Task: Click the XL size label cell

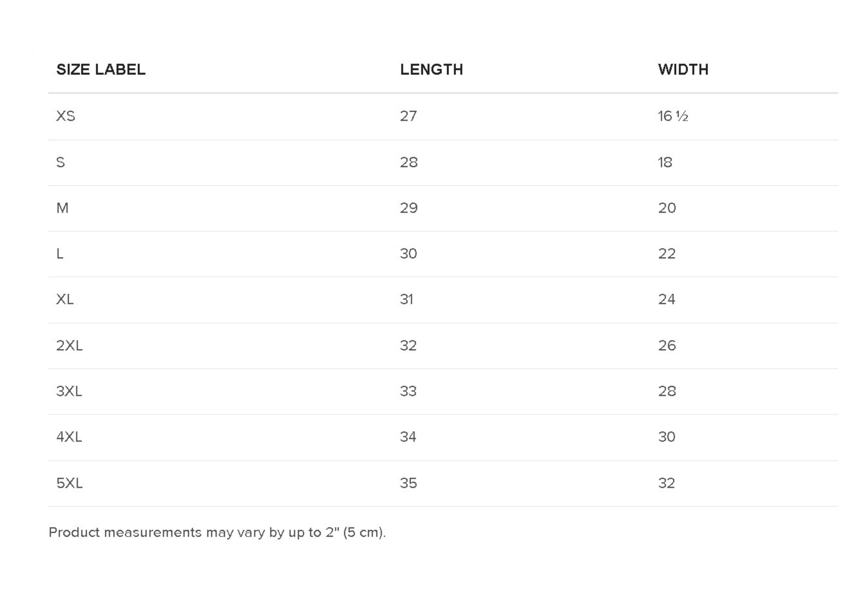Action: (x=65, y=300)
